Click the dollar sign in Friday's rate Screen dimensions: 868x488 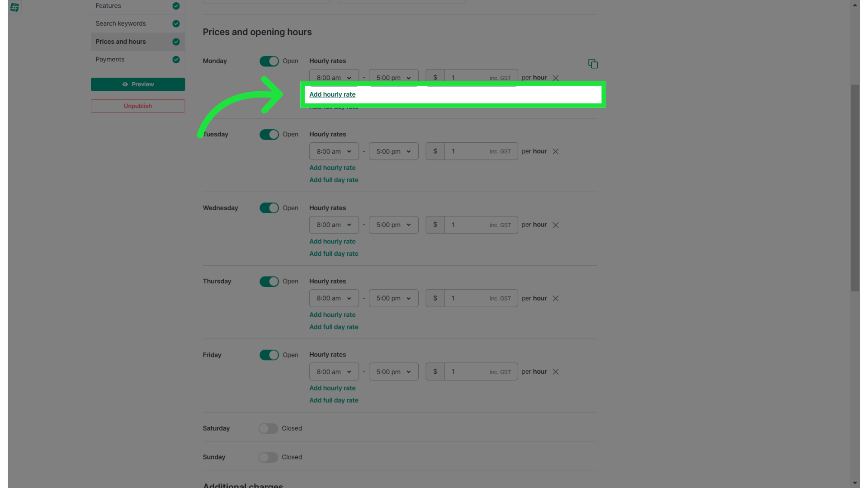pyautogui.click(x=435, y=372)
